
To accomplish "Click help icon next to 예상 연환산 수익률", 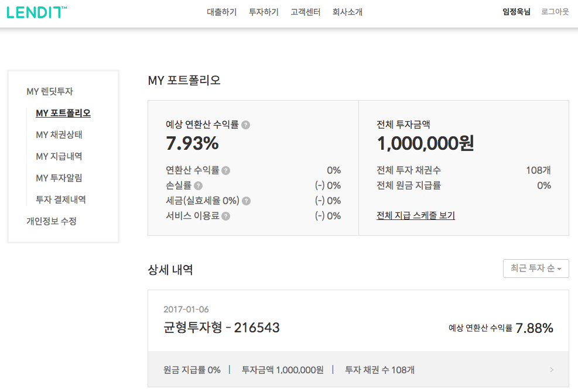I will 246,125.
